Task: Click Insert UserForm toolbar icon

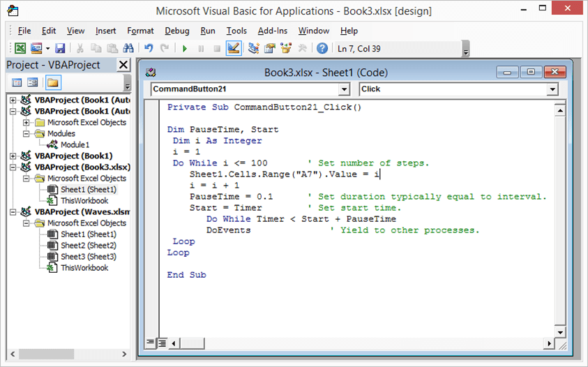Action: click(x=36, y=48)
